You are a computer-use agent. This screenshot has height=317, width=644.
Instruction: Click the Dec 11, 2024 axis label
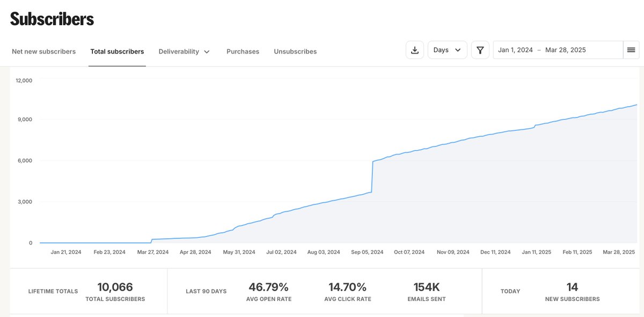tap(495, 252)
